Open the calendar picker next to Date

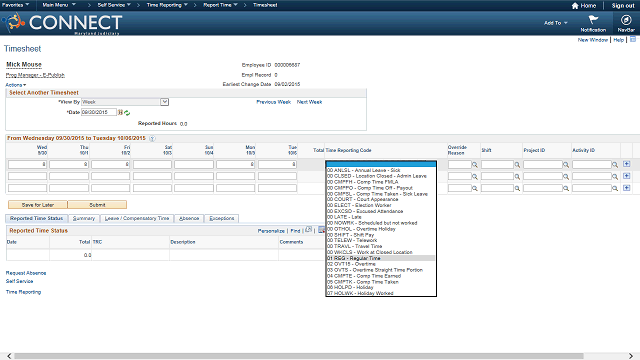point(120,112)
